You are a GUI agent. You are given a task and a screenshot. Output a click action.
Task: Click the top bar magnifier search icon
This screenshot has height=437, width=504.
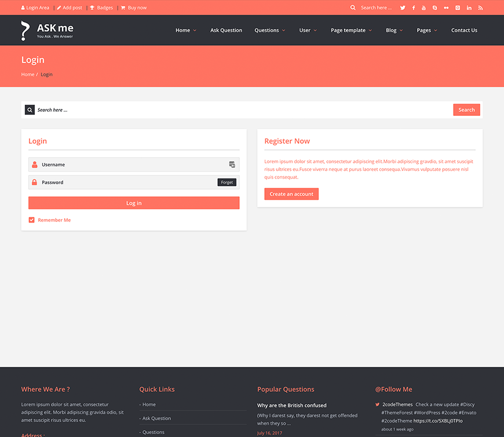[353, 8]
